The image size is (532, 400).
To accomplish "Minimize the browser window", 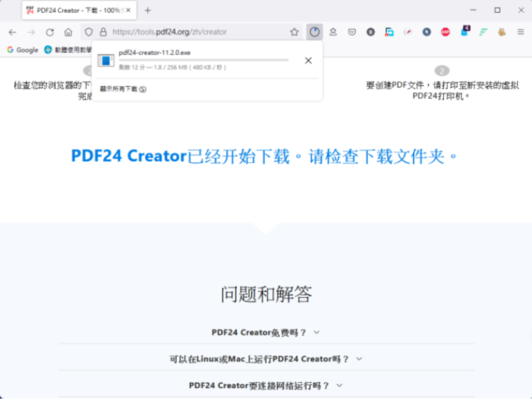I will (x=474, y=10).
